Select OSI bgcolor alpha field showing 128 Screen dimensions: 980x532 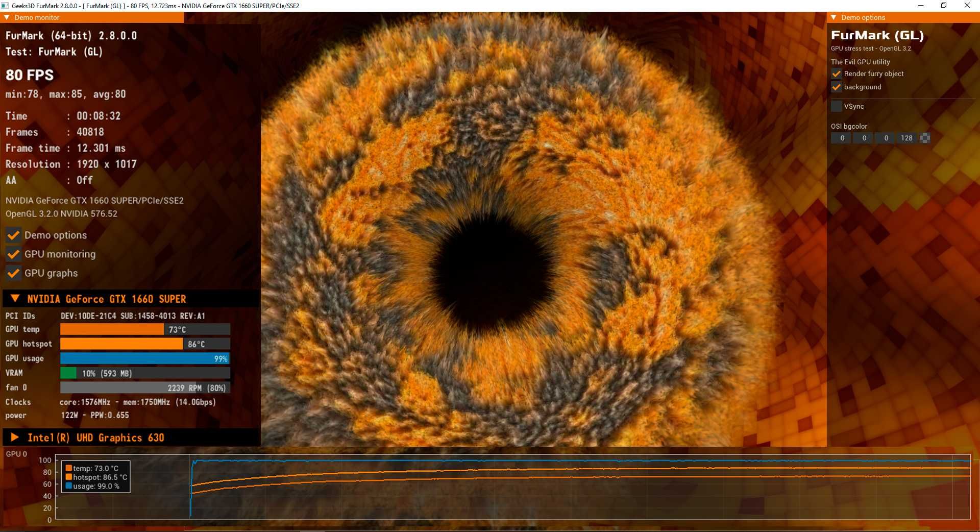(907, 138)
